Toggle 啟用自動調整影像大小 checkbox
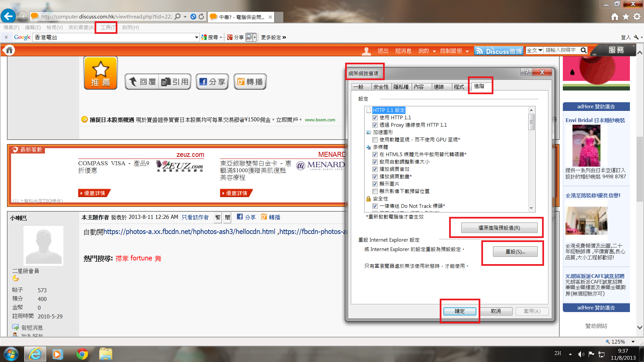644x362 pixels. pos(375,162)
